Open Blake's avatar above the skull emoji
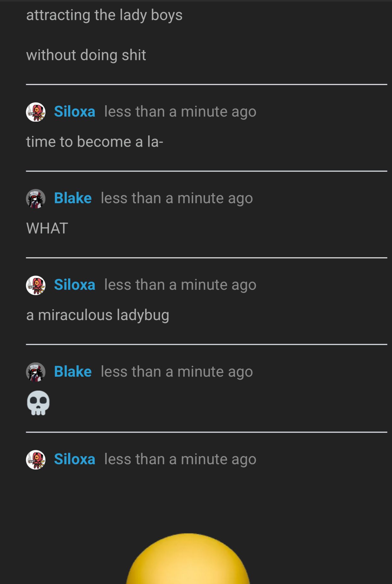The height and width of the screenshot is (584, 392). point(36,372)
